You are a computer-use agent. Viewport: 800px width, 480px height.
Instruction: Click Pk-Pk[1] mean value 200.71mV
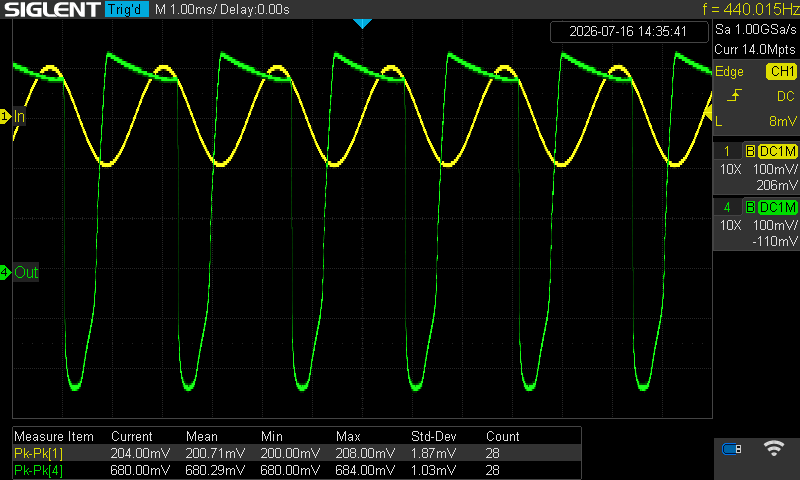(215, 453)
